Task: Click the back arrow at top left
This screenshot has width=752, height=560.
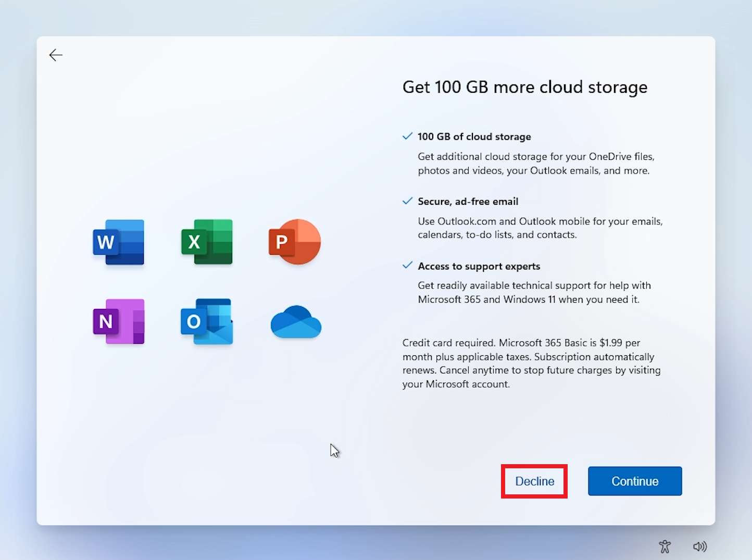Action: coord(56,55)
